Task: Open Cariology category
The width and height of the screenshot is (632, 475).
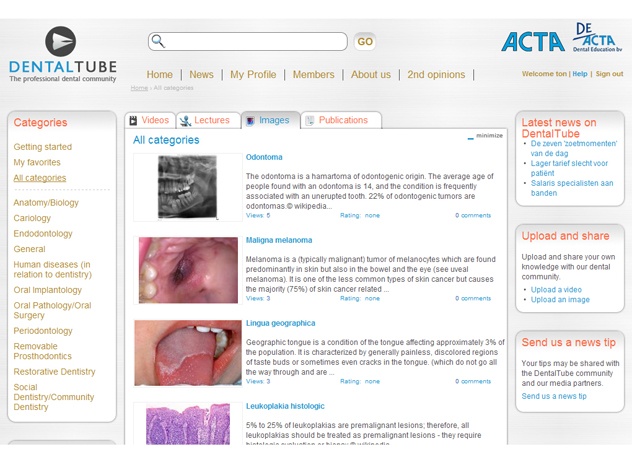Action: pos(32,218)
